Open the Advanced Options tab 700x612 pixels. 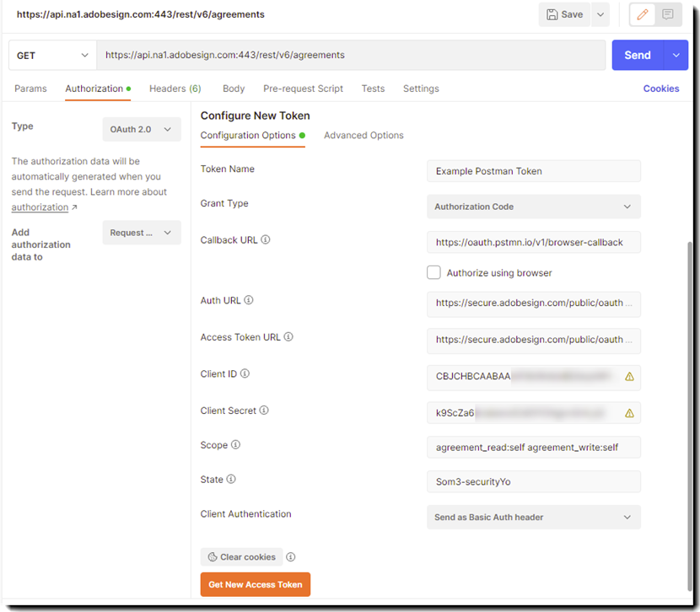coord(363,135)
